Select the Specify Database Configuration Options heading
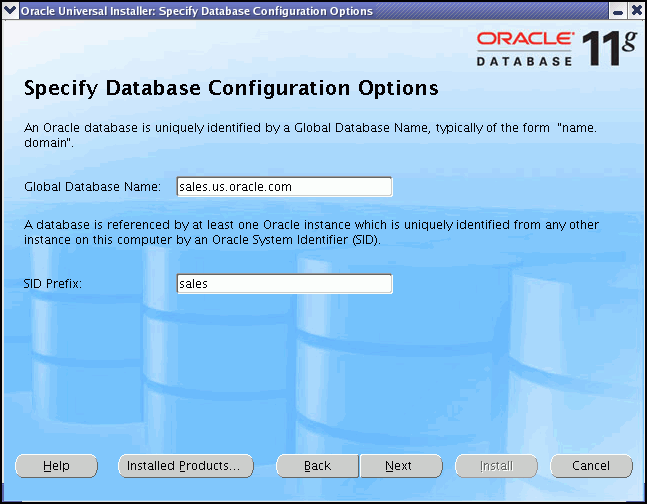 point(231,88)
